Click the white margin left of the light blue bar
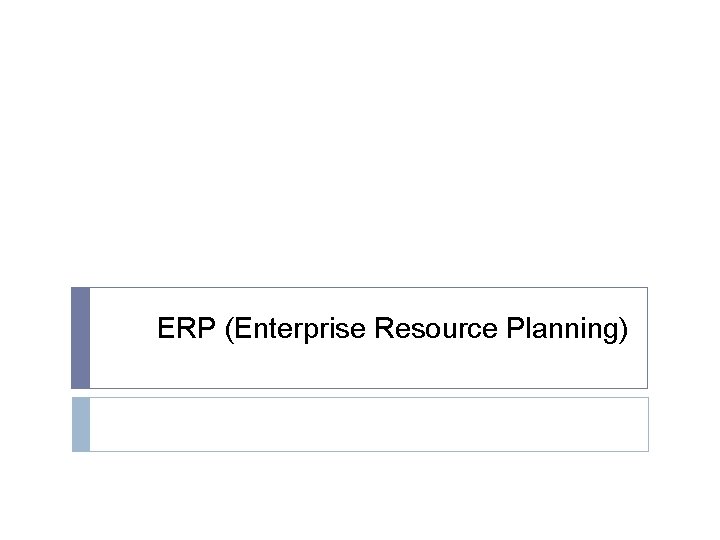Screen dimensions: 720x540 pos(35,424)
